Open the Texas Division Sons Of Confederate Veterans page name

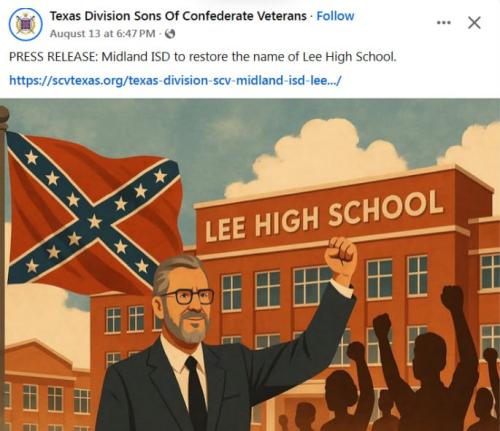(178, 16)
